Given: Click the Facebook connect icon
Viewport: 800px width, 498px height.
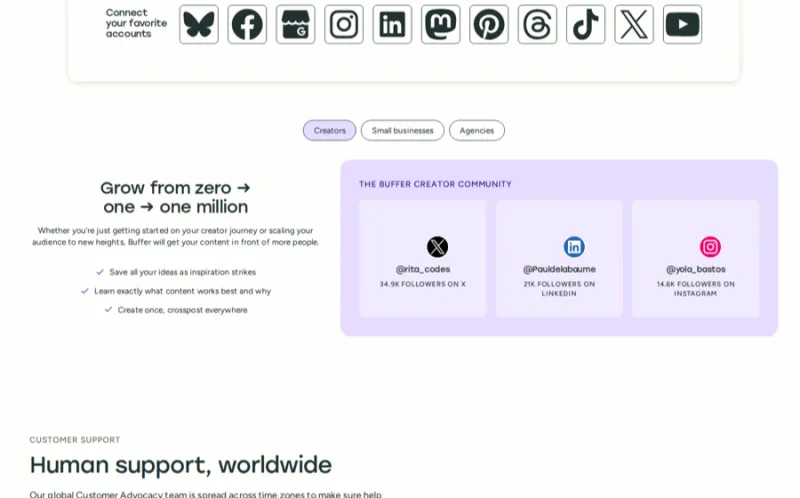Looking at the screenshot, I should (247, 24).
